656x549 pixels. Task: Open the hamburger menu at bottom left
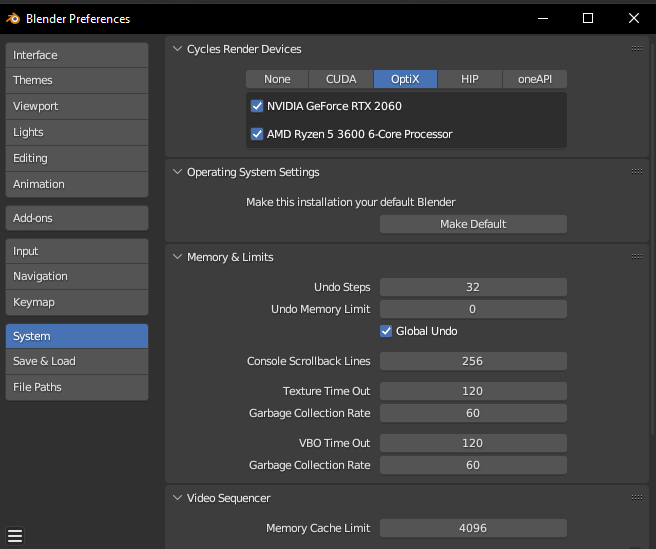pyautogui.click(x=15, y=535)
